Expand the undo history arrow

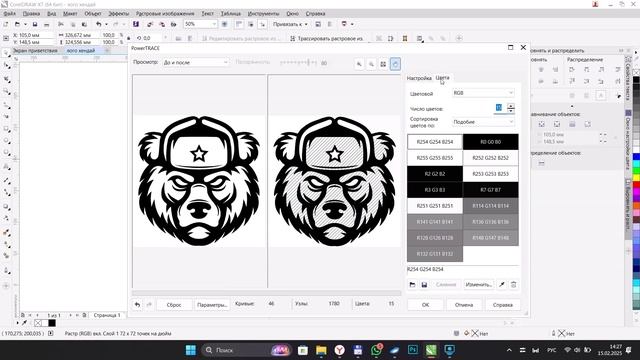(106, 24)
